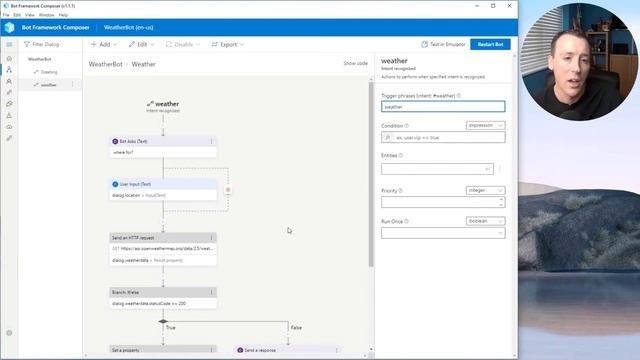640x360 pixels.
Task: Open the Condition type 'expression' dropdown
Action: pyautogui.click(x=485, y=125)
